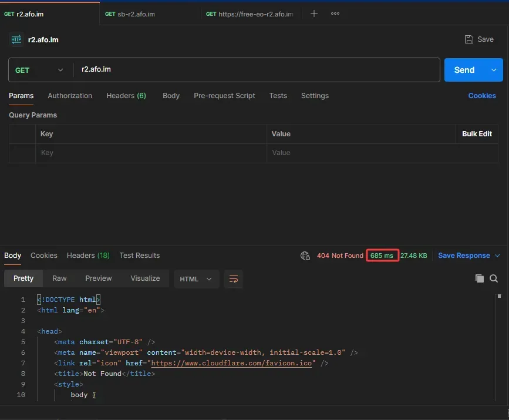Screen dimensions: 509x420
Task: Click the blue Send button
Action: (x=464, y=70)
